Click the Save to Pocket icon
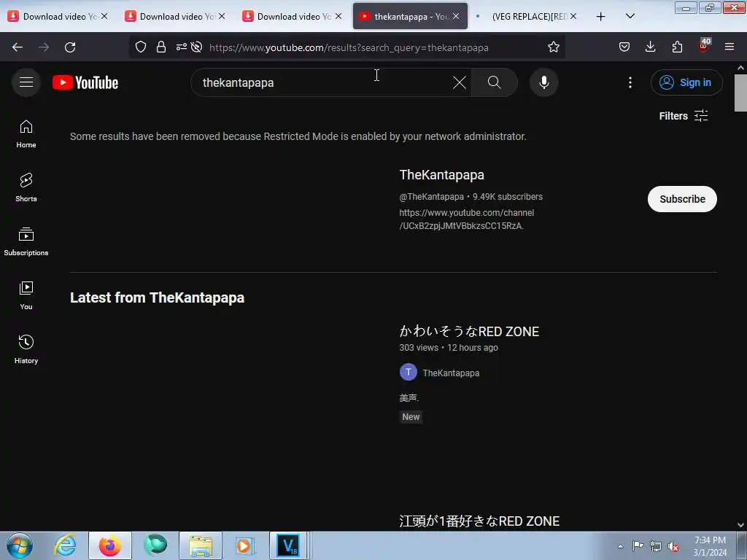Image resolution: width=747 pixels, height=560 pixels. point(624,47)
